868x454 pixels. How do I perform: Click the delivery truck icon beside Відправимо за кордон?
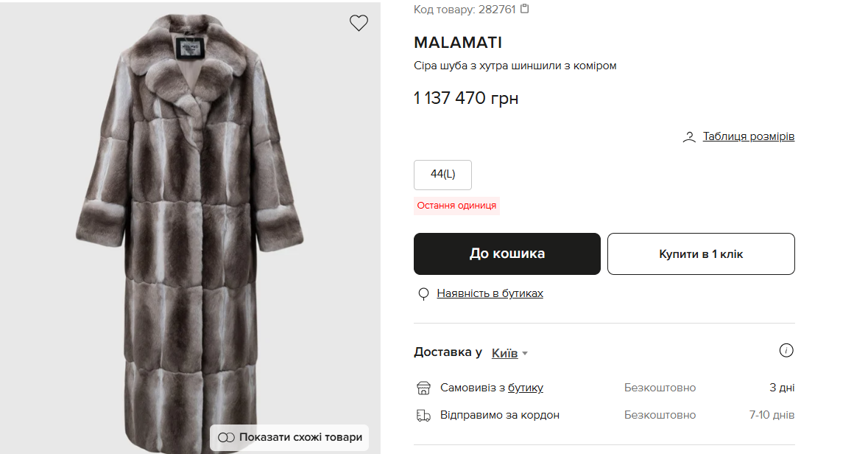(423, 414)
